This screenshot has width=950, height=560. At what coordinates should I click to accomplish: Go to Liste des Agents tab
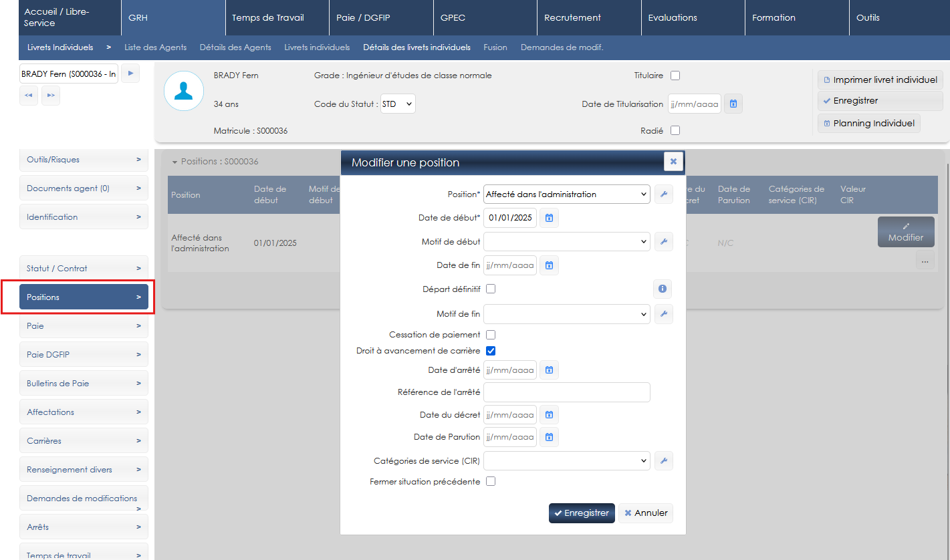click(x=155, y=47)
